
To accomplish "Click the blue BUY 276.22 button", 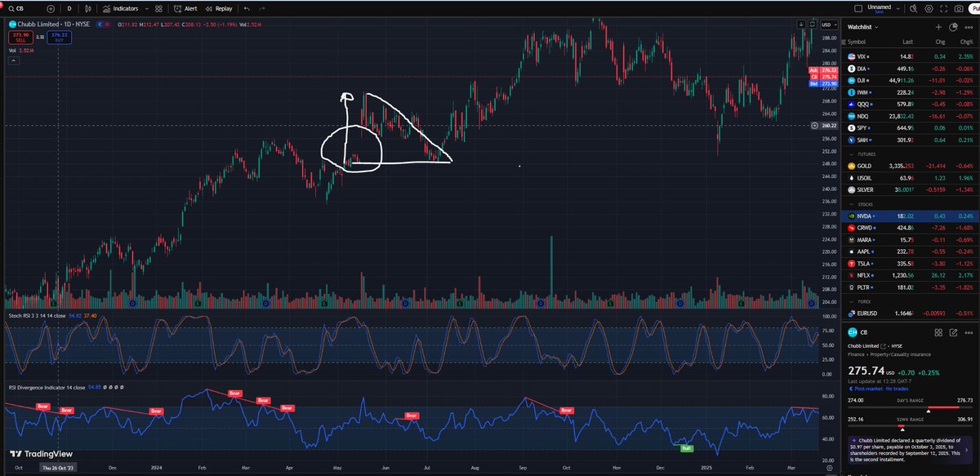I will click(x=59, y=37).
